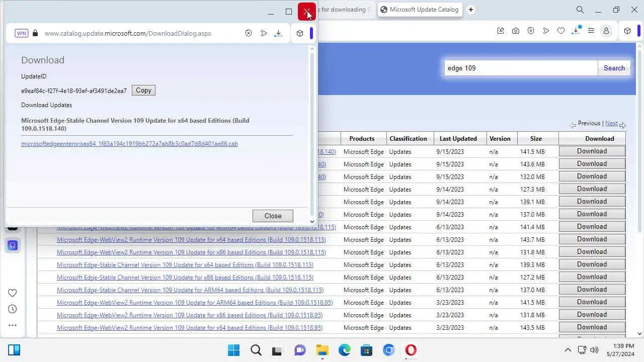Click Download for the 127.2 MB row

pos(592,277)
